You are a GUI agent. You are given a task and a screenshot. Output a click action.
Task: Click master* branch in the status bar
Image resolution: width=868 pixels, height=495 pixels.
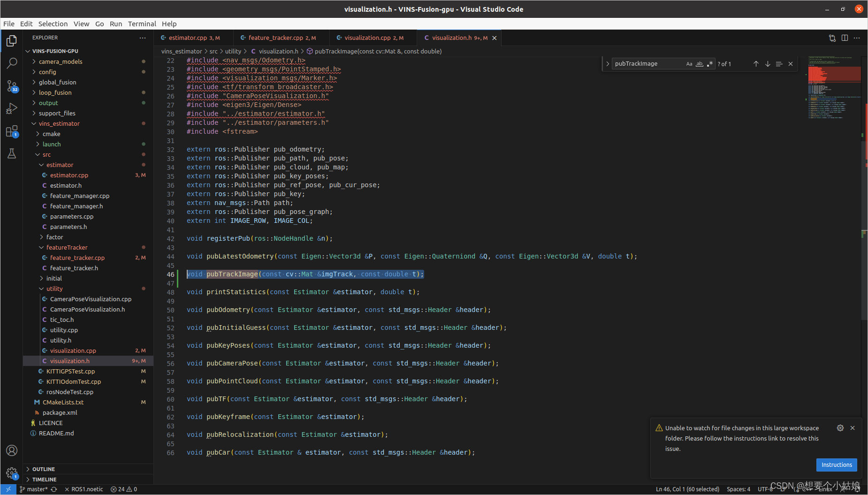click(37, 489)
